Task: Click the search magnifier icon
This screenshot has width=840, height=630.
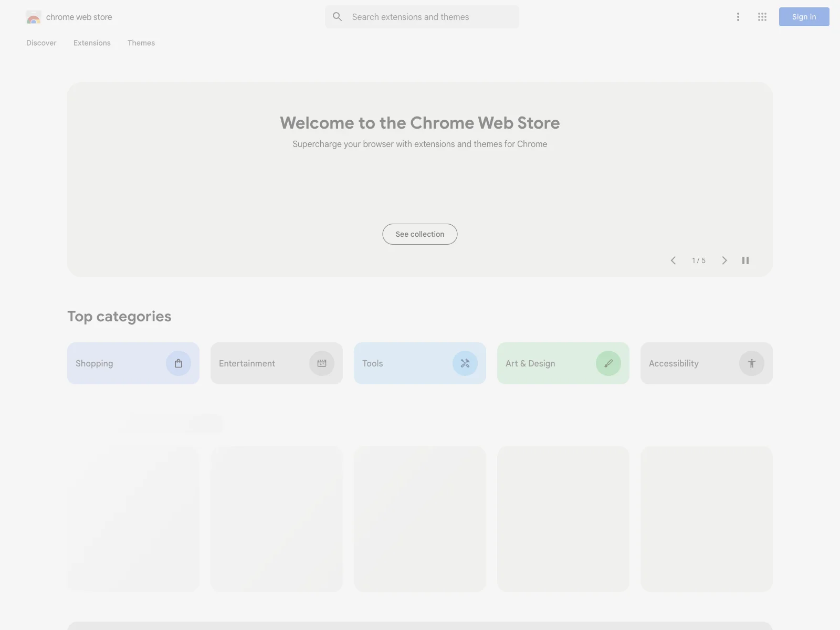Action: (x=338, y=17)
